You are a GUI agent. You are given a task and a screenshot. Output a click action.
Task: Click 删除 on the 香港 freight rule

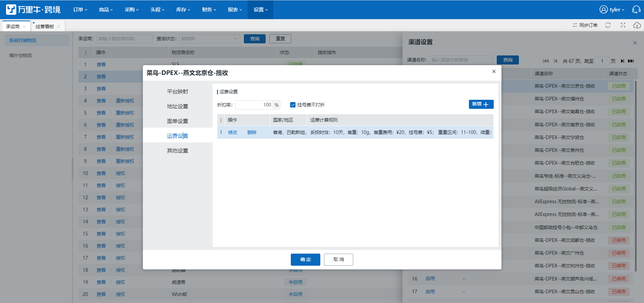(x=252, y=132)
